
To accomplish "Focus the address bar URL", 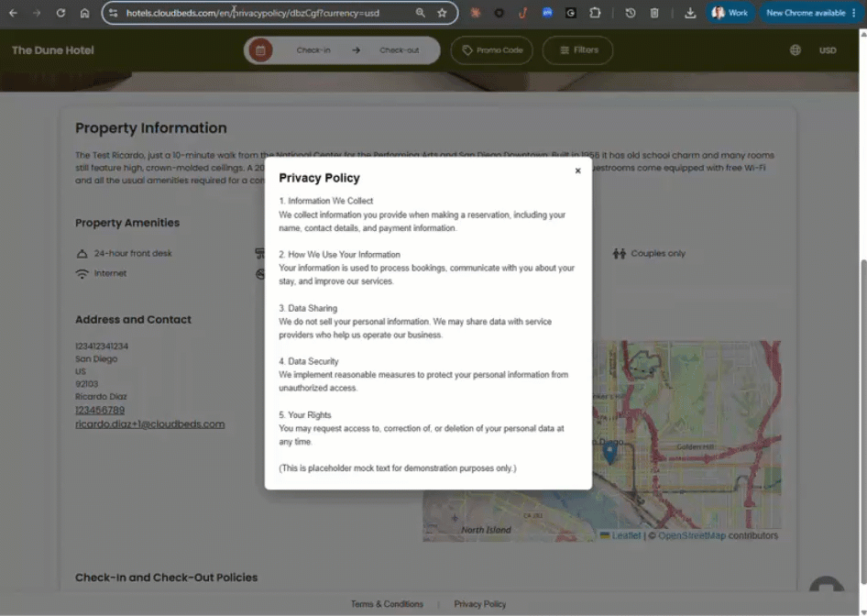I will pyautogui.click(x=253, y=13).
